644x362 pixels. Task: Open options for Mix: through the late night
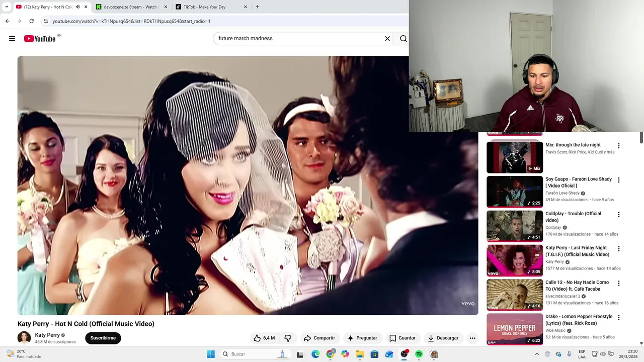[619, 146]
